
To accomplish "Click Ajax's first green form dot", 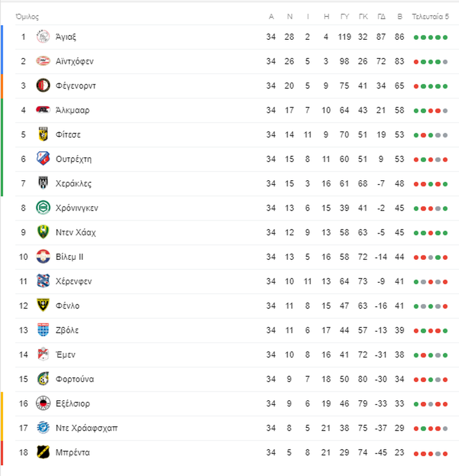I will (416, 37).
